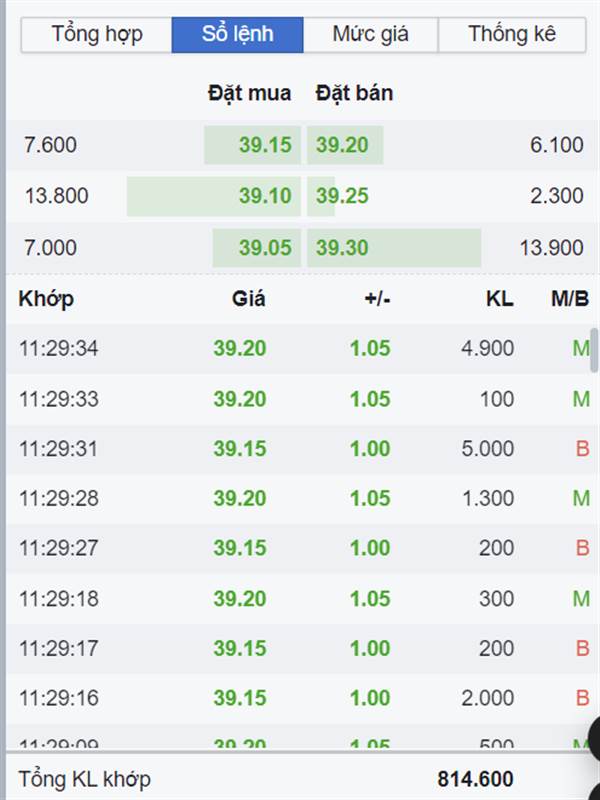Select the 11:29:31 trade with 5.000 volume
600x800 pixels.
(x=301, y=449)
